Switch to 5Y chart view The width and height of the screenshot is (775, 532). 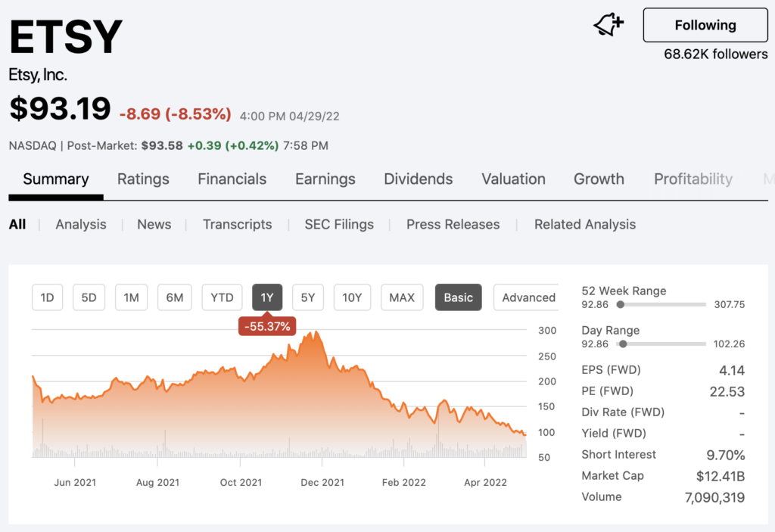(x=308, y=297)
